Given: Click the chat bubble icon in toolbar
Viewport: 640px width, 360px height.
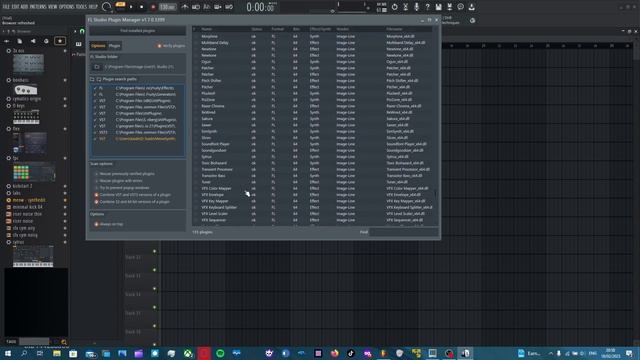Looking at the screenshot, I should [x=460, y=7].
